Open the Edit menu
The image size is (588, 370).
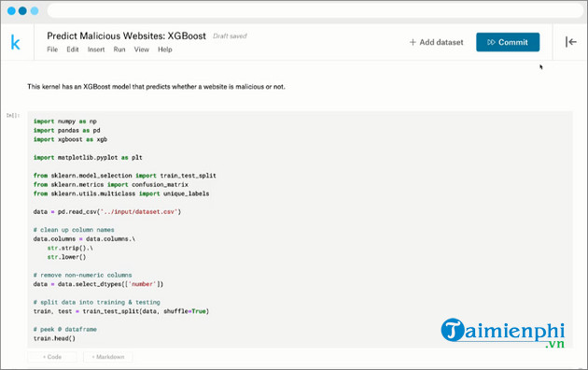(73, 50)
